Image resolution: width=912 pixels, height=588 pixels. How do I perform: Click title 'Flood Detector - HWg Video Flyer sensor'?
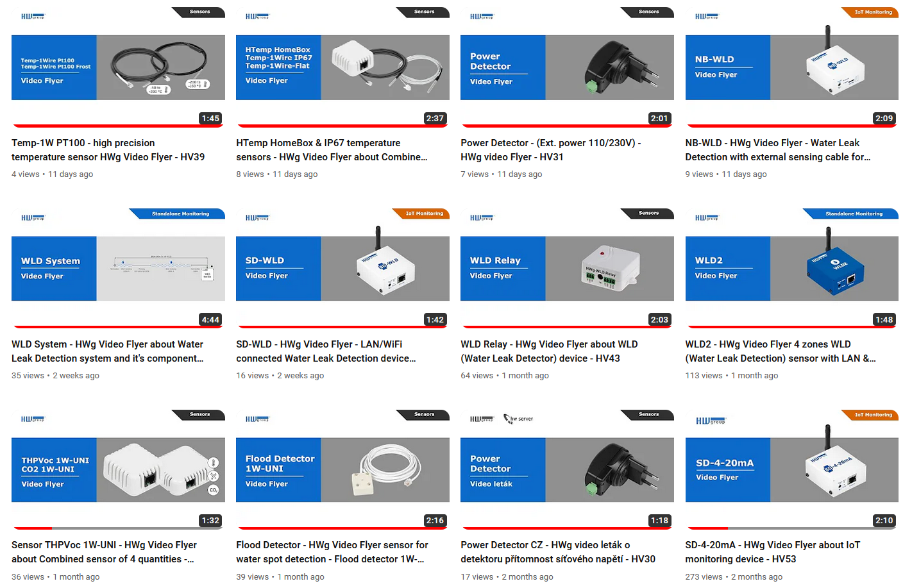click(332, 552)
